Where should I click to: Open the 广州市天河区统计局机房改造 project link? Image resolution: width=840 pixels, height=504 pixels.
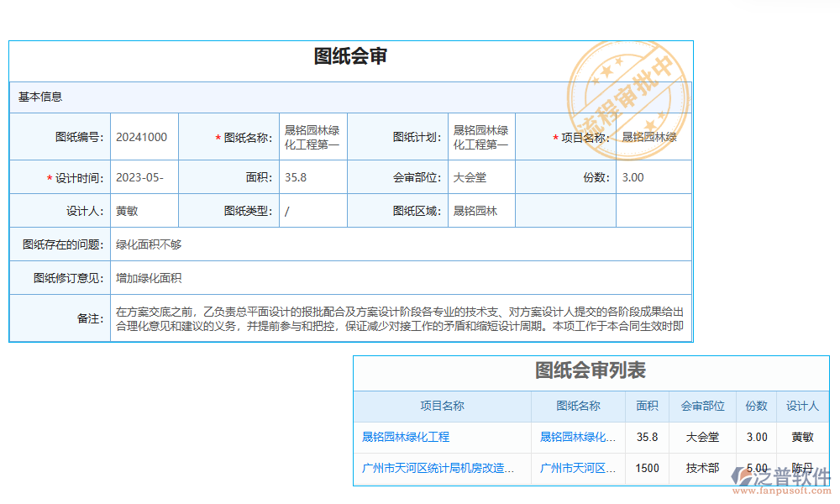click(x=438, y=468)
